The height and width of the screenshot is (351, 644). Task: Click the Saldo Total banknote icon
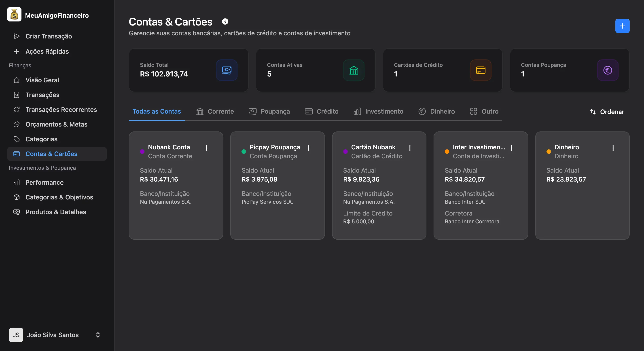coord(227,70)
